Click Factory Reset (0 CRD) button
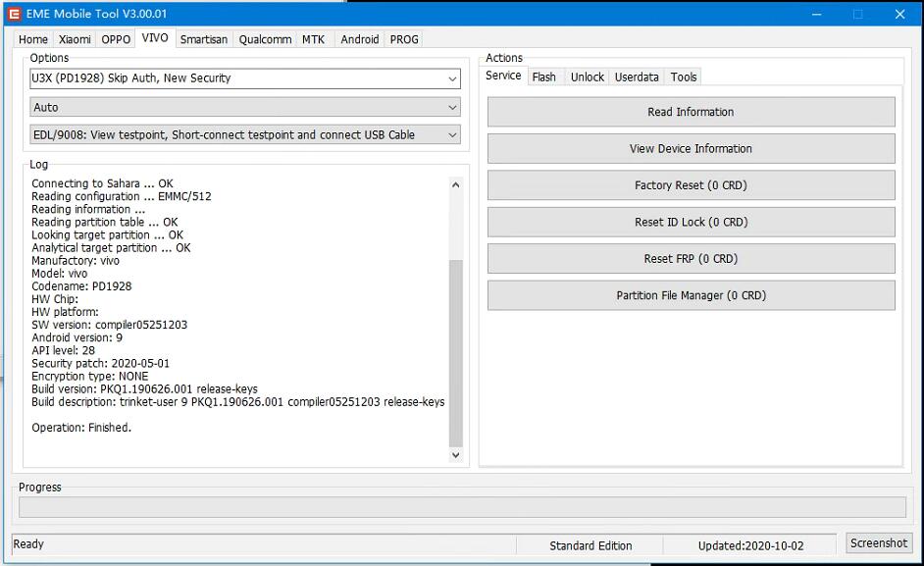The height and width of the screenshot is (566, 924). [x=692, y=185]
